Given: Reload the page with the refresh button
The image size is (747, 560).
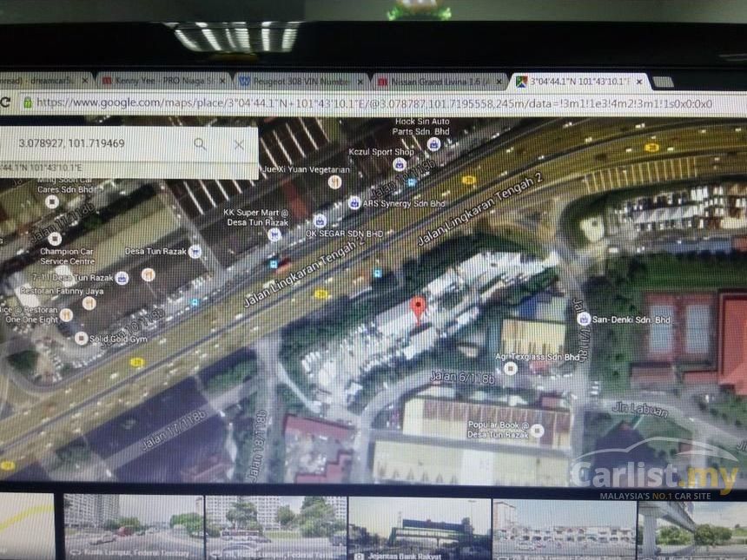Looking at the screenshot, I should click(5, 102).
